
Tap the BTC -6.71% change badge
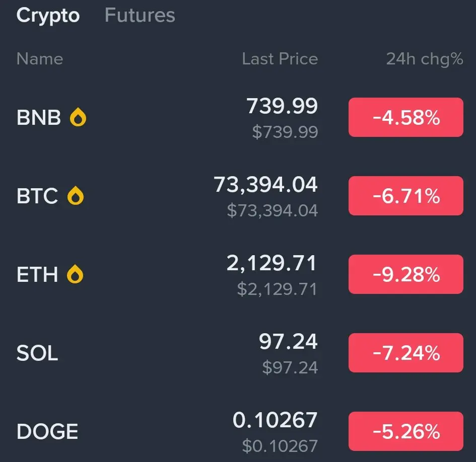tap(405, 196)
